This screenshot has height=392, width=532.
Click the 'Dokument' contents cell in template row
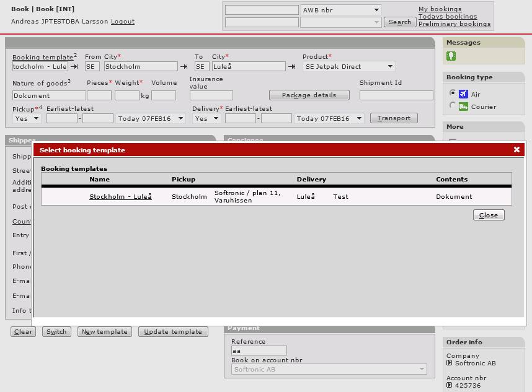pyautogui.click(x=454, y=196)
